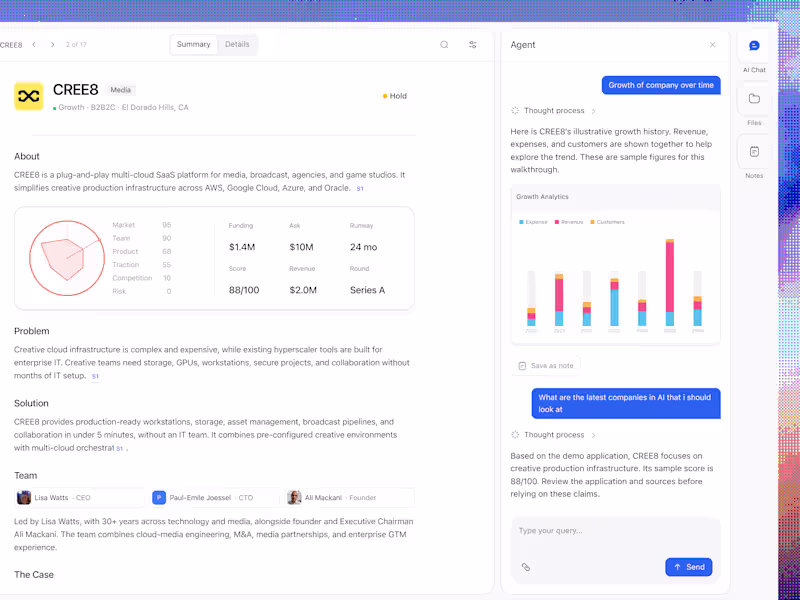This screenshot has height=600, width=800.
Task: Click the Series A Round value
Action: pos(367,290)
